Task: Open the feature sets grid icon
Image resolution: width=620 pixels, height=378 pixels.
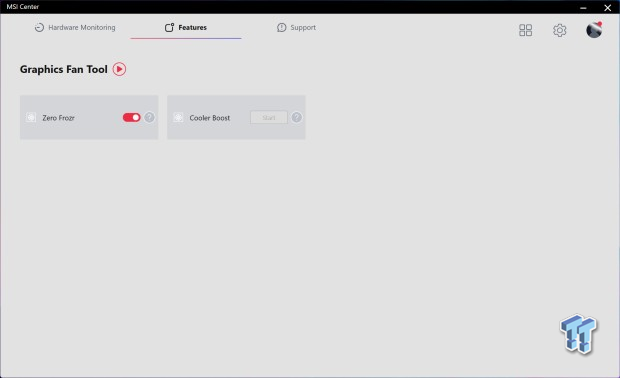Action: (x=525, y=30)
